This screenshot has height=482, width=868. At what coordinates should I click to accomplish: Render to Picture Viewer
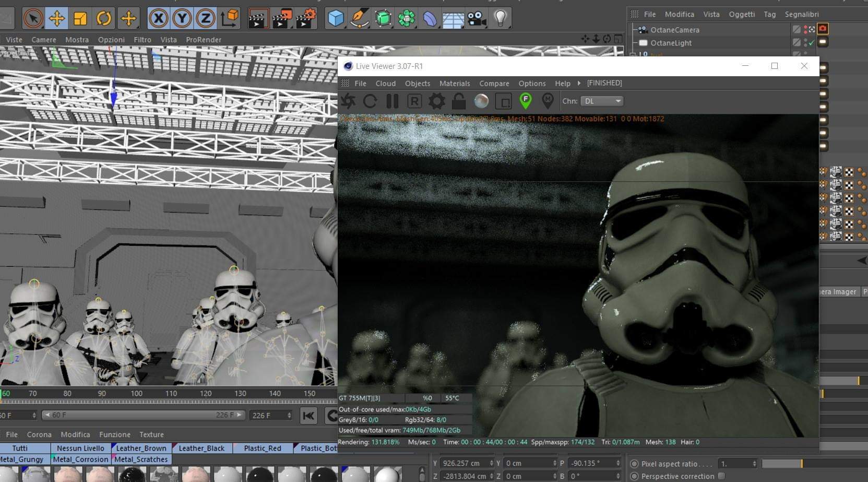tap(281, 18)
